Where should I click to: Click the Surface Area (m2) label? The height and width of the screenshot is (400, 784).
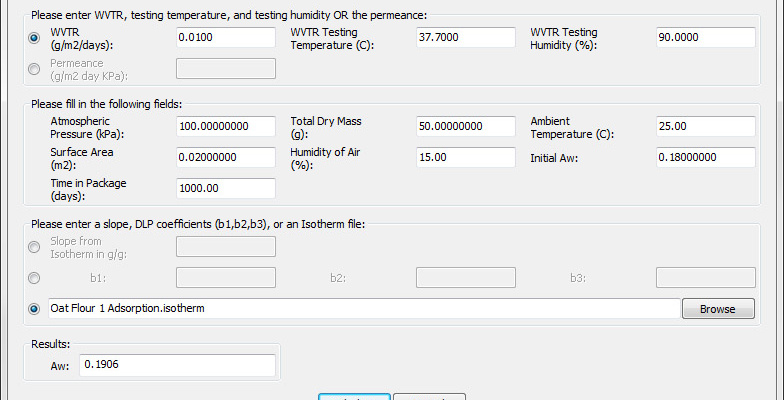(x=82, y=158)
